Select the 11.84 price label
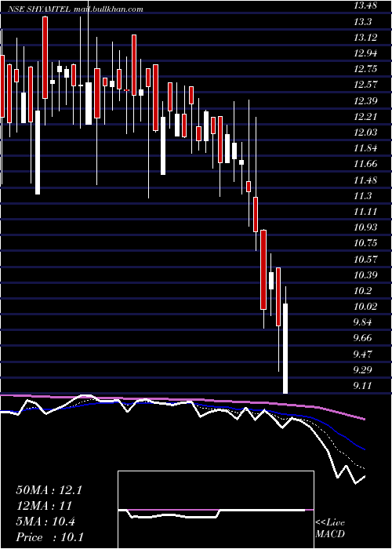 (365, 148)
